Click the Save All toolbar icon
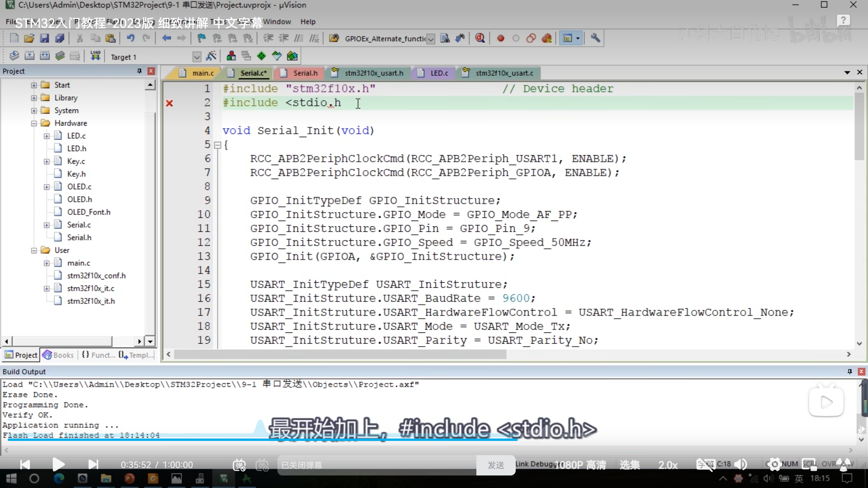 tap(60, 38)
